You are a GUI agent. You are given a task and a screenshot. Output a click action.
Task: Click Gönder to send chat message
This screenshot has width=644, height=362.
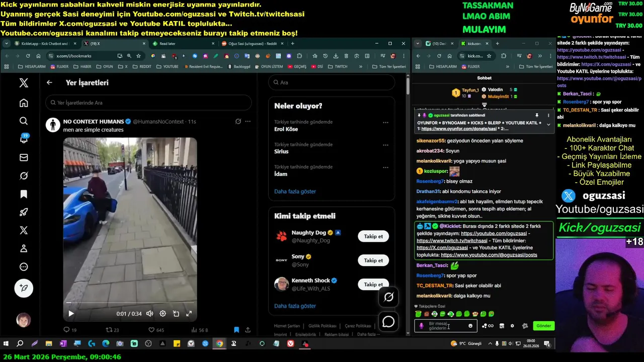point(543,326)
